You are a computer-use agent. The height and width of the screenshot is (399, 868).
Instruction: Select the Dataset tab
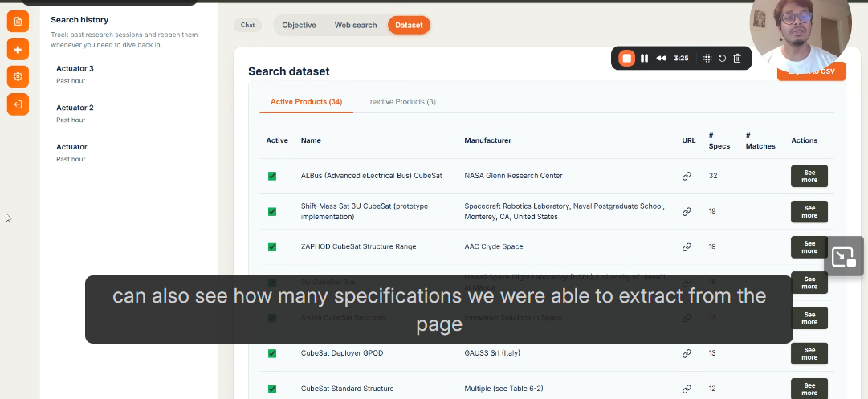tap(409, 25)
